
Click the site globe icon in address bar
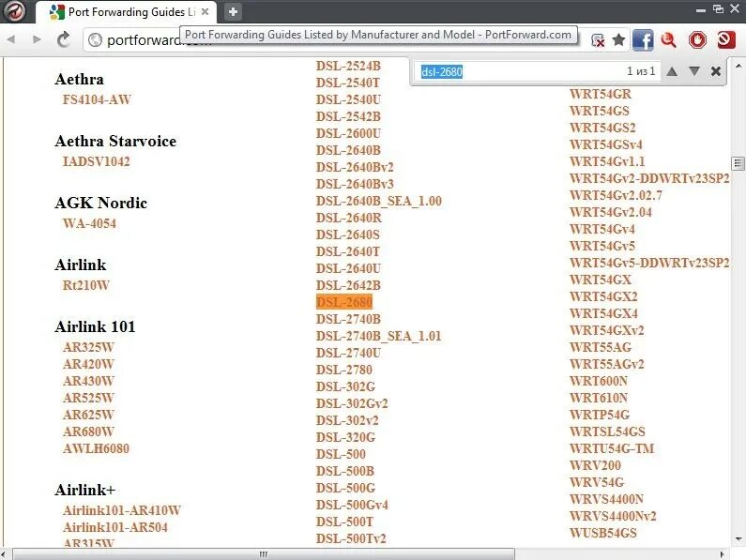click(x=95, y=40)
